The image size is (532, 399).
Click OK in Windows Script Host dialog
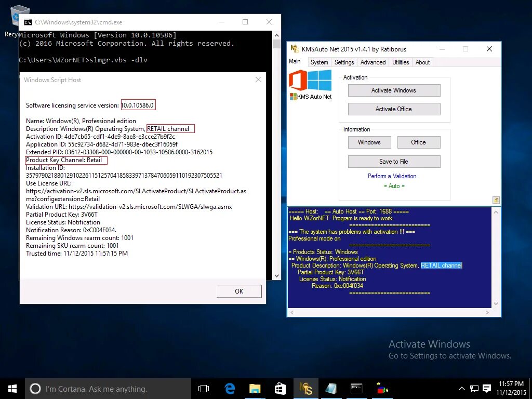click(239, 291)
